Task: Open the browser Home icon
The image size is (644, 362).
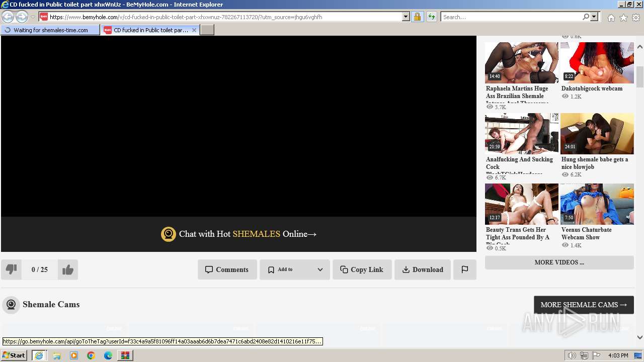Action: tap(611, 18)
